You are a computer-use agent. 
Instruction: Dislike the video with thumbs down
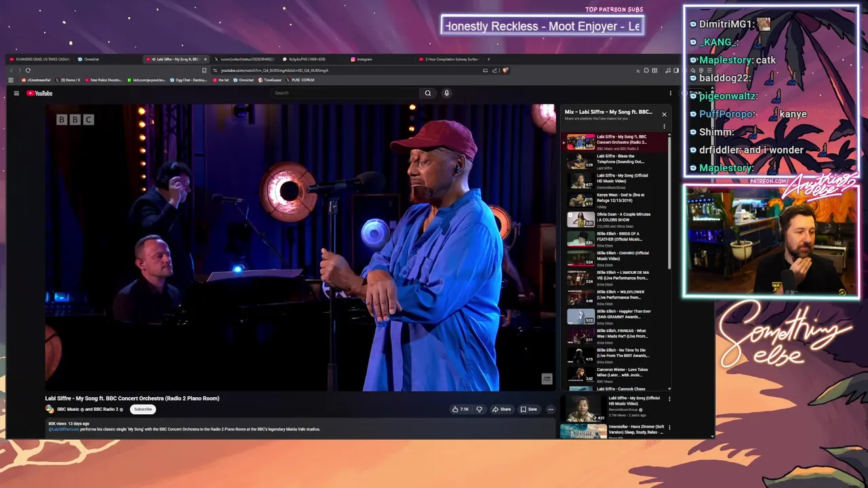pos(479,409)
